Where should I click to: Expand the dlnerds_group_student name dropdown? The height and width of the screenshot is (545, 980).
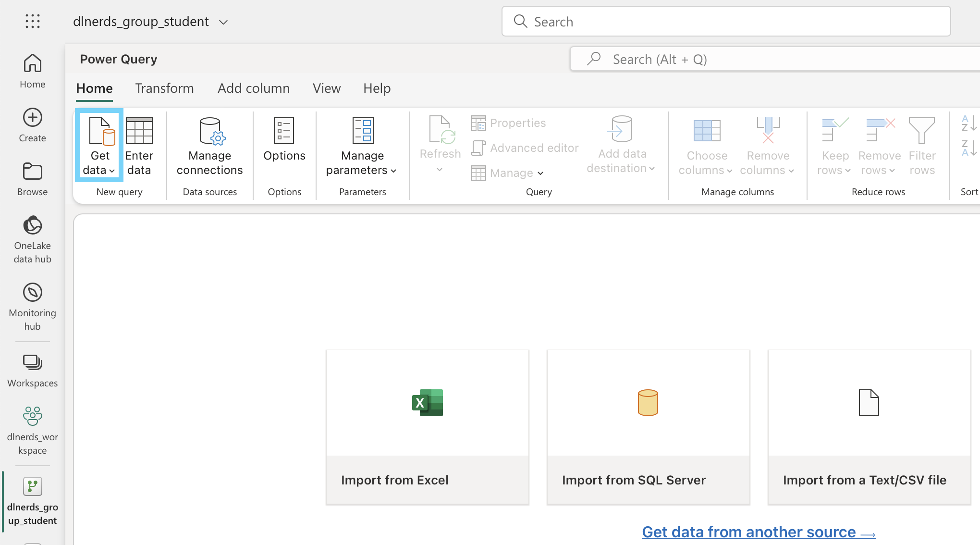point(223,22)
